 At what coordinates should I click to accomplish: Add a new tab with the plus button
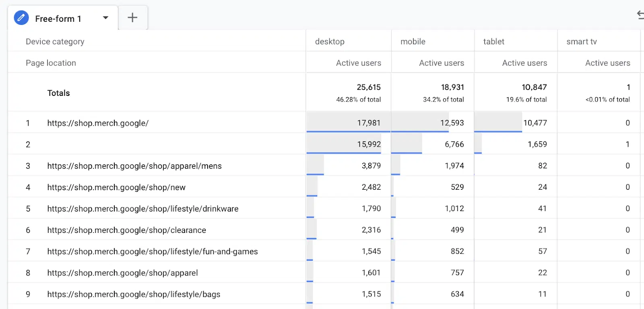click(x=132, y=18)
